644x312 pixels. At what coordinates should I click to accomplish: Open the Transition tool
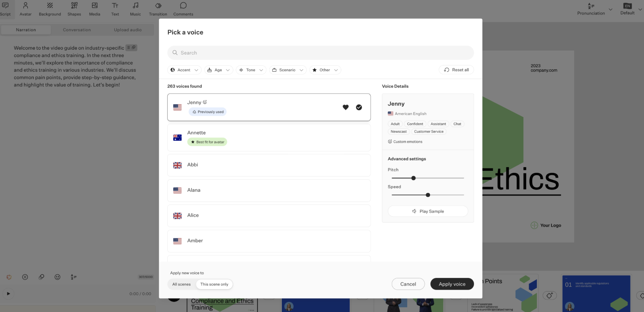pos(158,9)
